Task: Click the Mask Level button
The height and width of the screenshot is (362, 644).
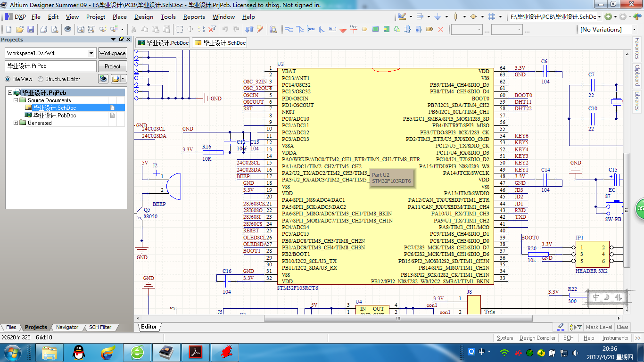Action: (599, 327)
